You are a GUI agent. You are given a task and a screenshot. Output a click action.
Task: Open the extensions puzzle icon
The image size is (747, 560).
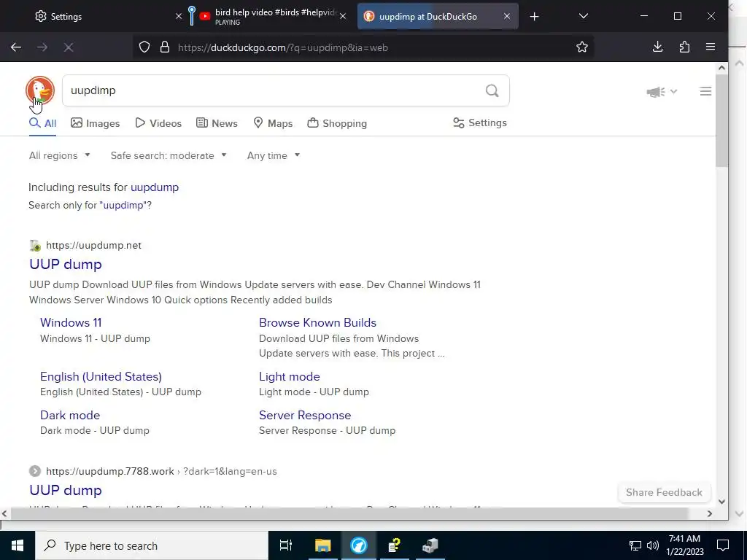click(684, 47)
